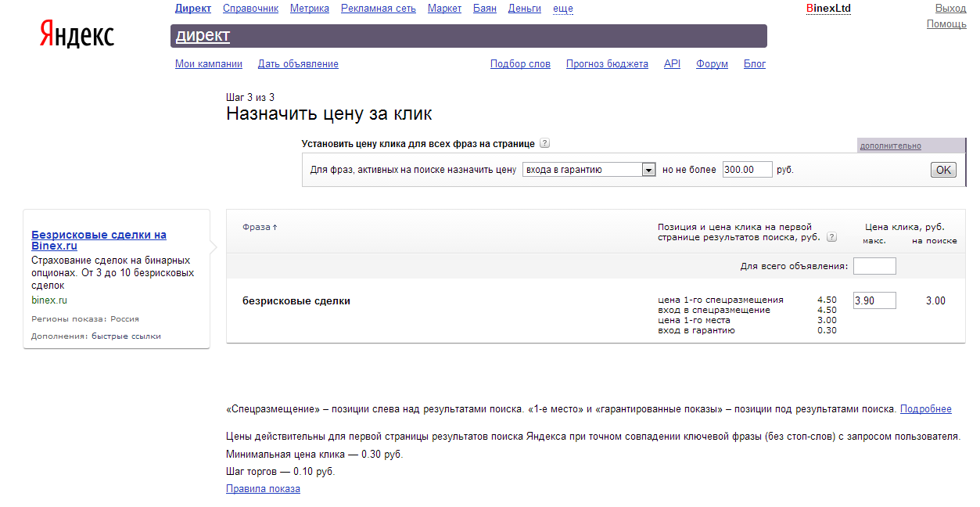Click the 'директ' title bar link
This screenshot has height=507, width=980.
[x=203, y=36]
